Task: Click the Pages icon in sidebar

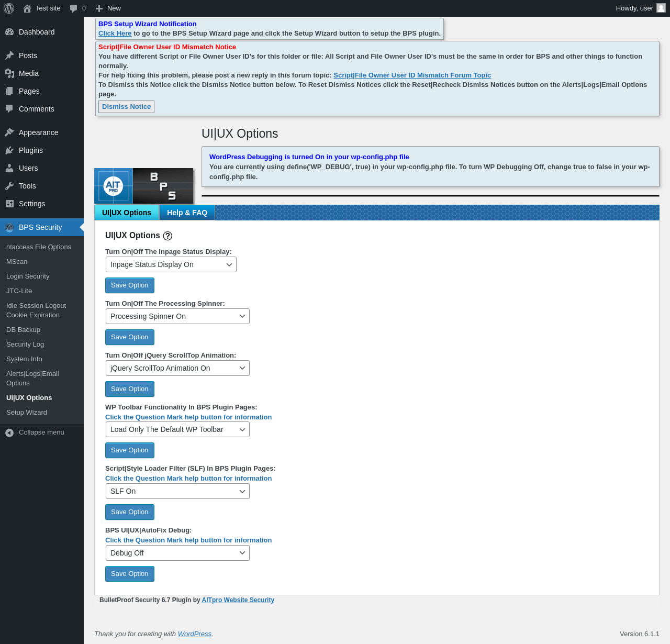Action: [9, 91]
